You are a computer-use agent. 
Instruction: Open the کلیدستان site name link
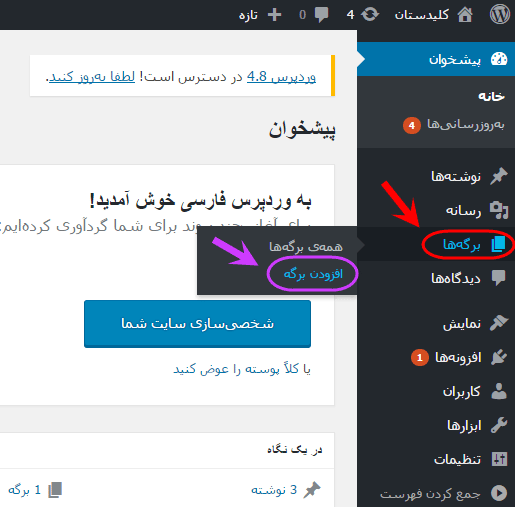coord(422,15)
